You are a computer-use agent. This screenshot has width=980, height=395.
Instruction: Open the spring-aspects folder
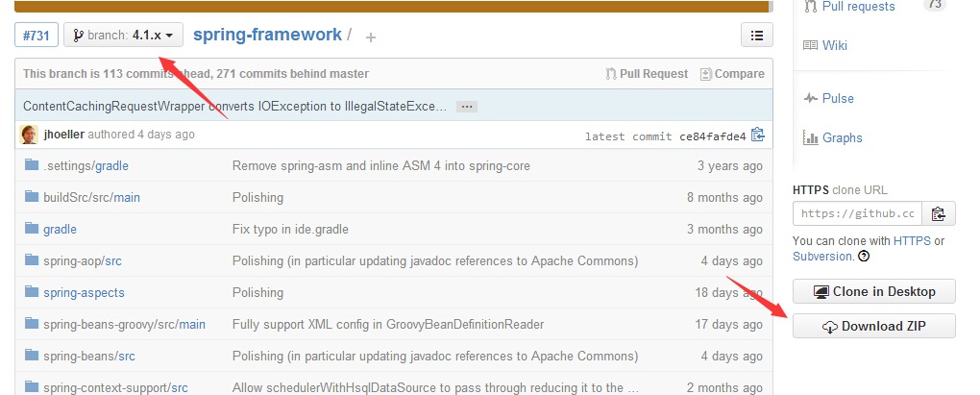[x=84, y=292]
